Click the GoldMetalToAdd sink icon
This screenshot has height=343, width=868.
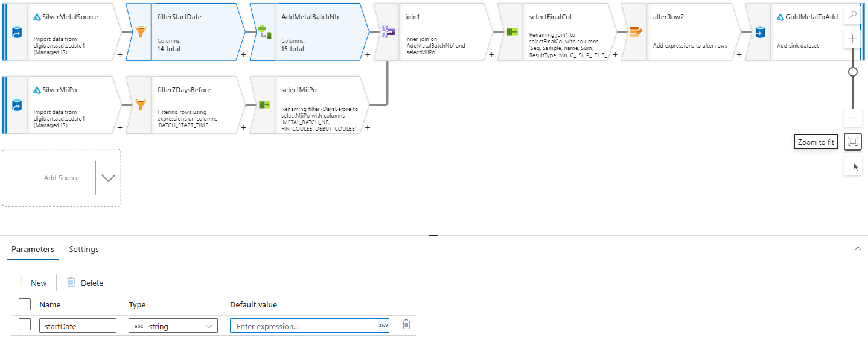tap(758, 32)
